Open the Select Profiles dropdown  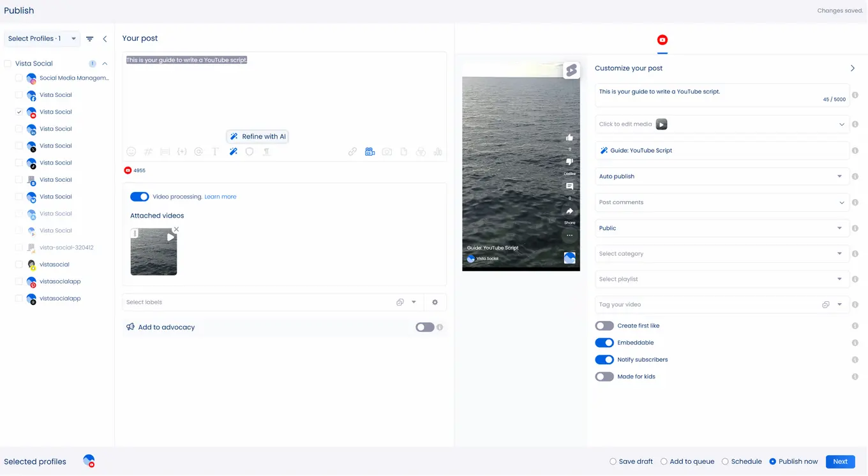(42, 39)
